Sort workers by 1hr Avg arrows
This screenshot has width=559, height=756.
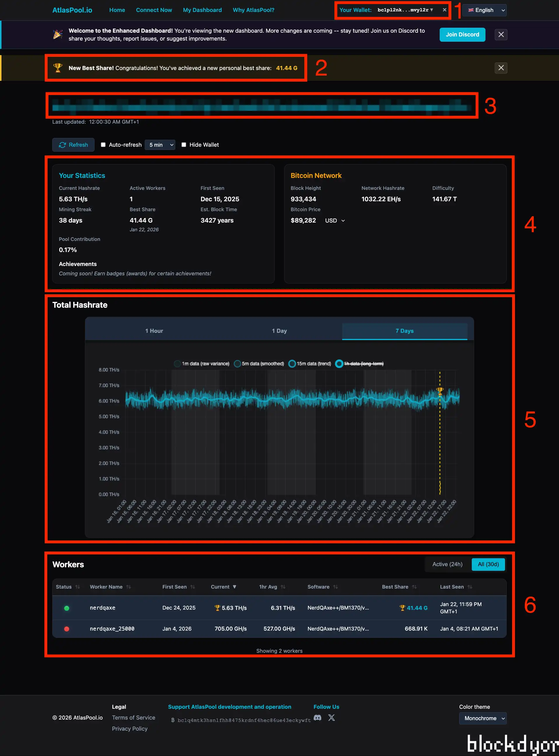tap(283, 587)
